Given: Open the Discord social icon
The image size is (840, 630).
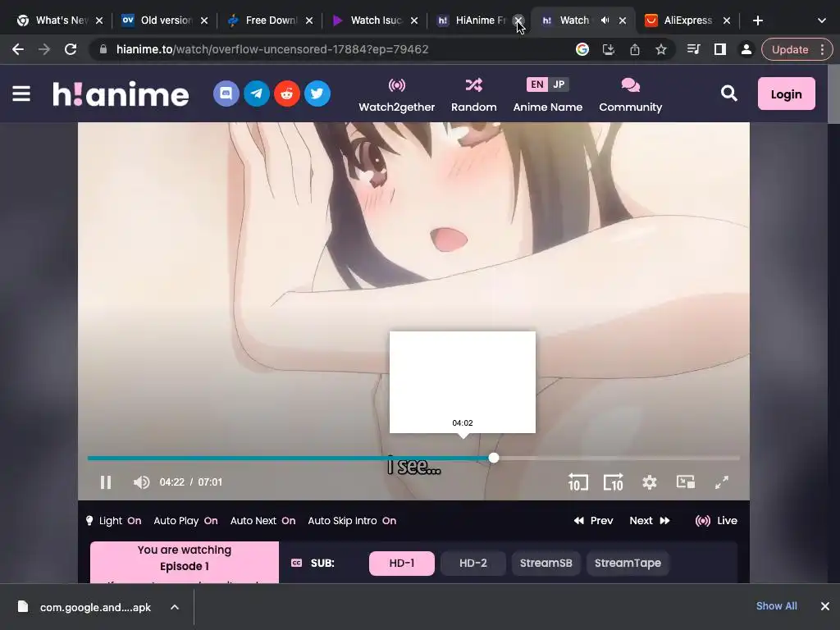Looking at the screenshot, I should 226,94.
